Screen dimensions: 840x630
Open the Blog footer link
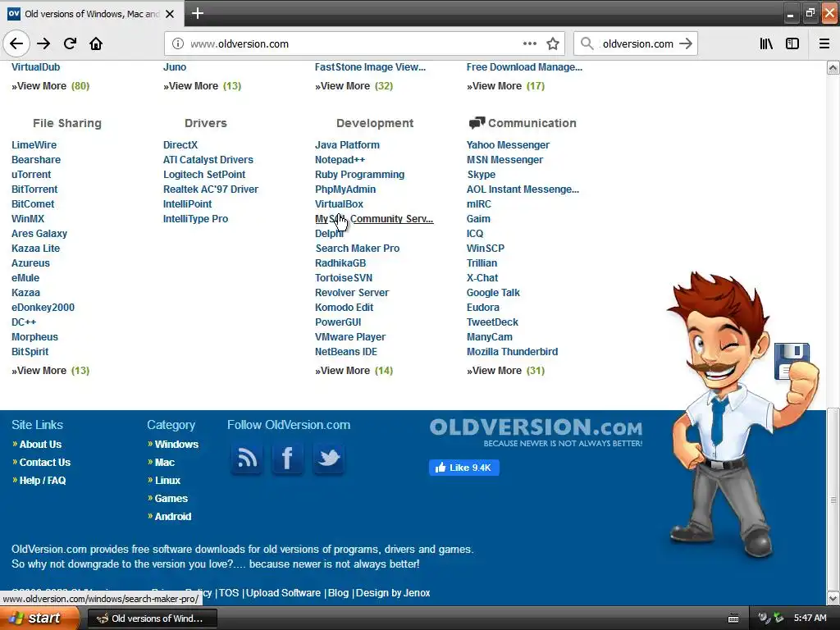[x=338, y=593]
